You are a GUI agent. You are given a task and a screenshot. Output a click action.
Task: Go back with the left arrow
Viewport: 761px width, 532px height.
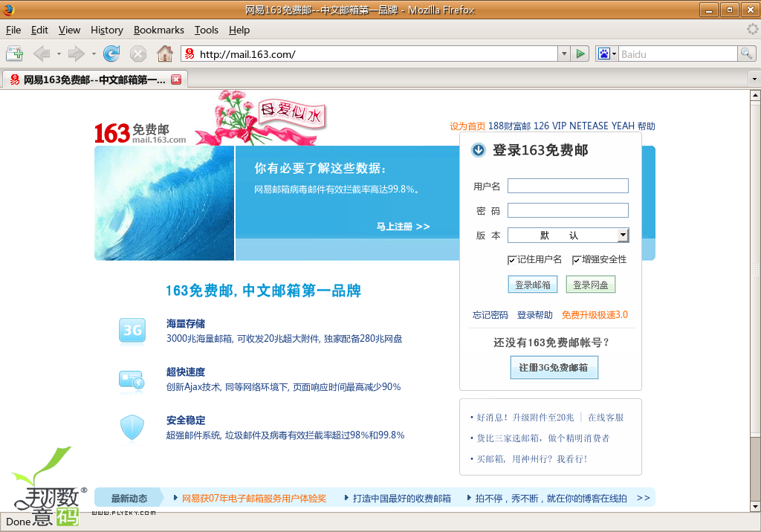42,53
